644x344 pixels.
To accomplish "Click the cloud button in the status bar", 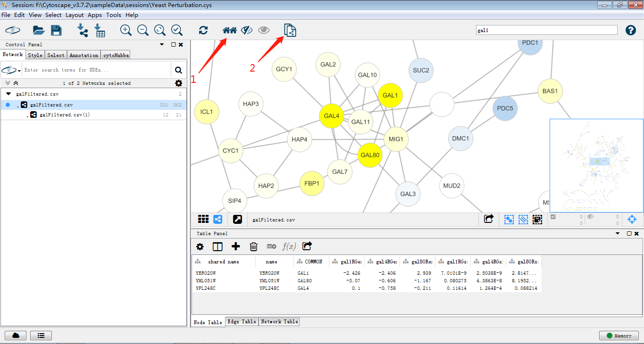I will [16, 336].
